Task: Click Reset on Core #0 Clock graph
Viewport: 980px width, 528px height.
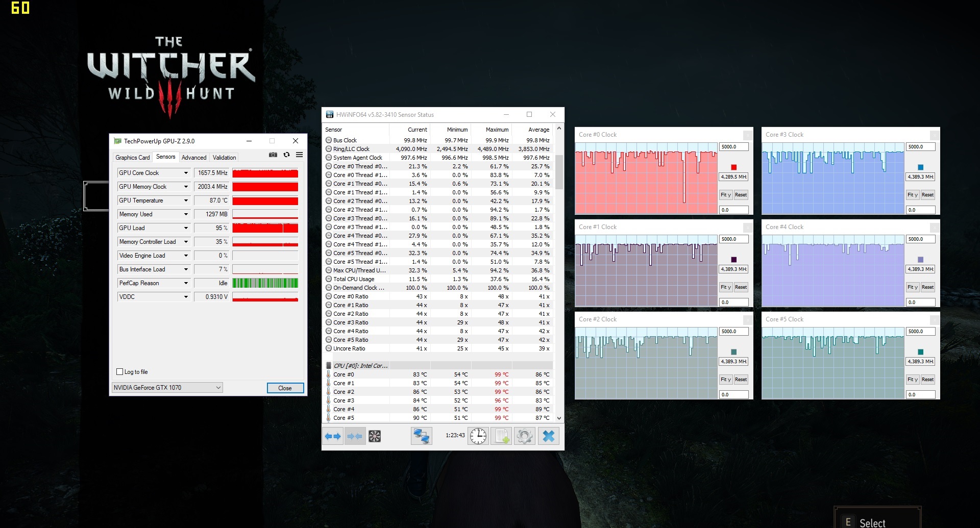Action: (x=741, y=195)
